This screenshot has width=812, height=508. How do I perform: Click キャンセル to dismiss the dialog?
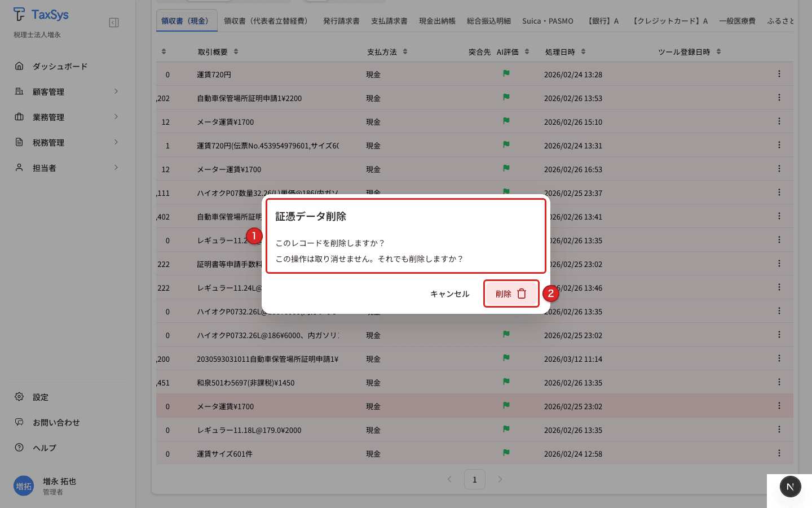click(449, 294)
